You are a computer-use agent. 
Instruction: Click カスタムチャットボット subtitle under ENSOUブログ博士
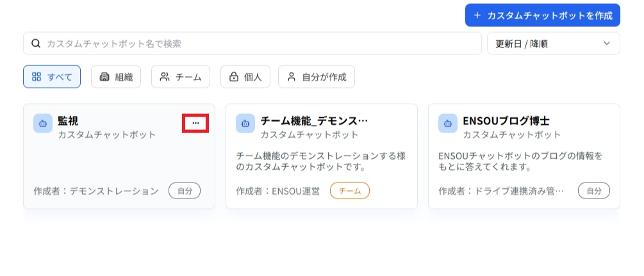coord(512,134)
